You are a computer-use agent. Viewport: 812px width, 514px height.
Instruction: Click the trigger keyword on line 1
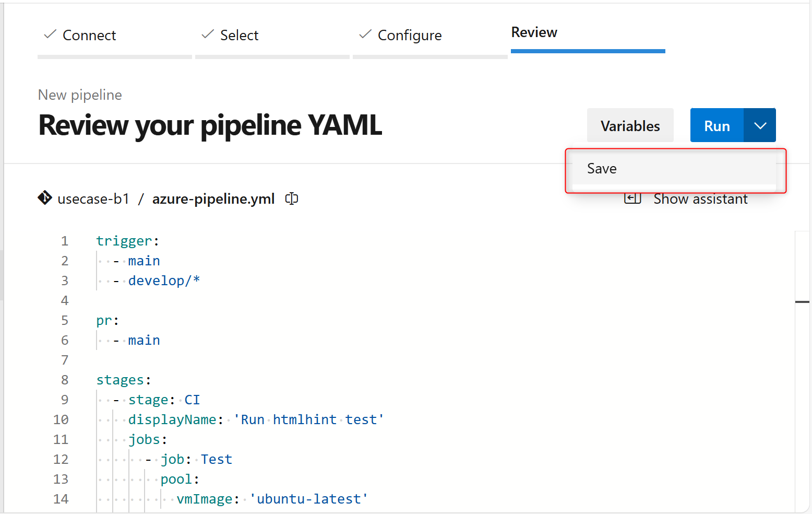[124, 241]
